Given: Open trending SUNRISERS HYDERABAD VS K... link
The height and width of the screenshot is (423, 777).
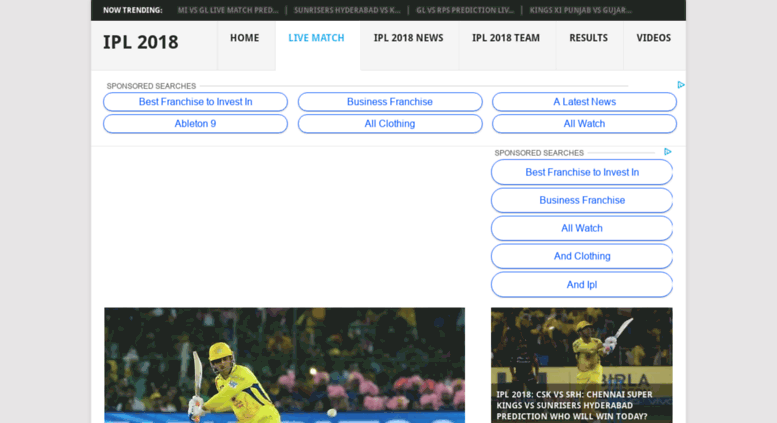Looking at the screenshot, I should 347,10.
